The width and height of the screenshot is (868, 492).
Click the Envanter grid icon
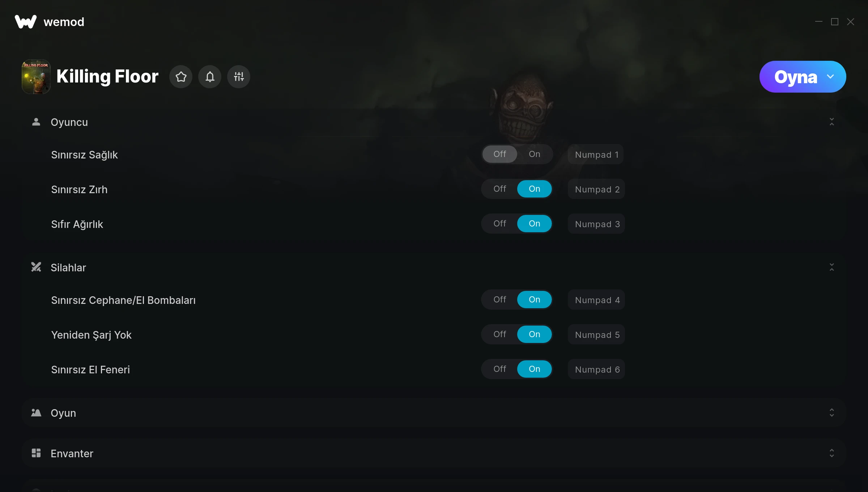pos(36,453)
